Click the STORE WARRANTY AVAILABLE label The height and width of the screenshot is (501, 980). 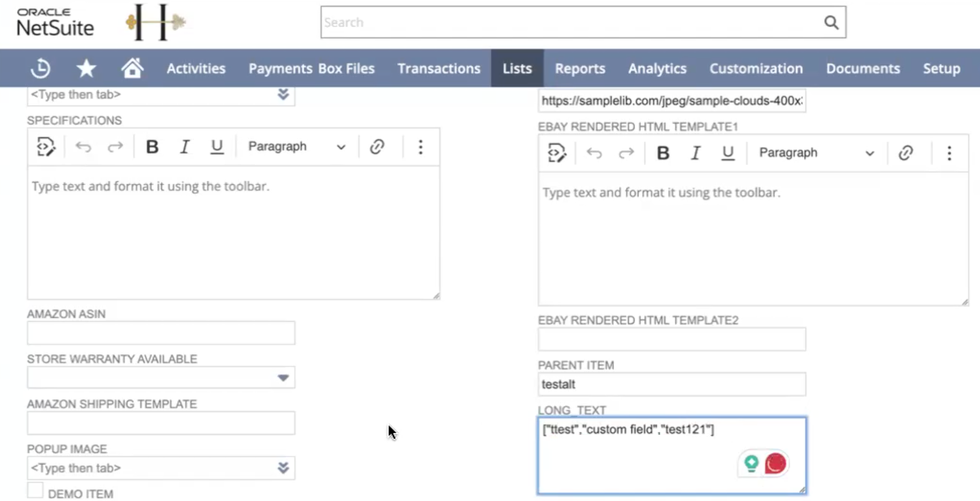[112, 359]
